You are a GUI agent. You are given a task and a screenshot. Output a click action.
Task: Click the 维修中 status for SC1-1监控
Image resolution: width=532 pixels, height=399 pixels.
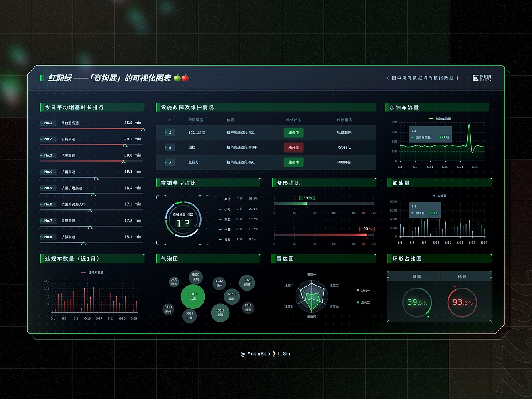tap(293, 133)
